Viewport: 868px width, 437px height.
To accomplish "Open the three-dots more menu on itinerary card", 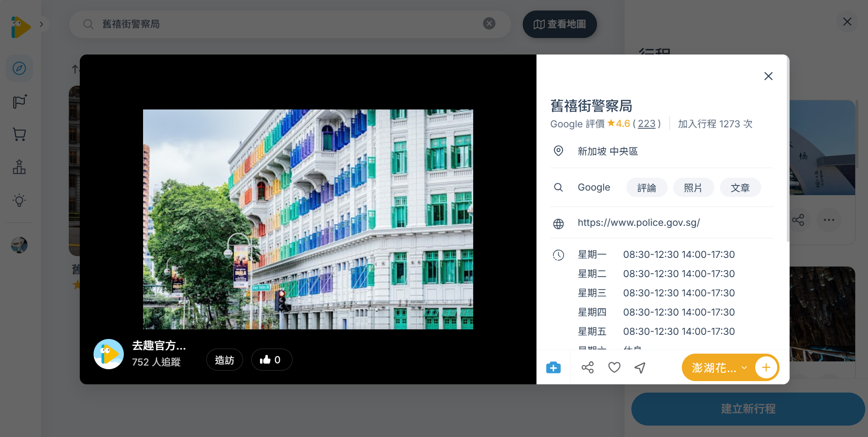I will [x=829, y=220].
